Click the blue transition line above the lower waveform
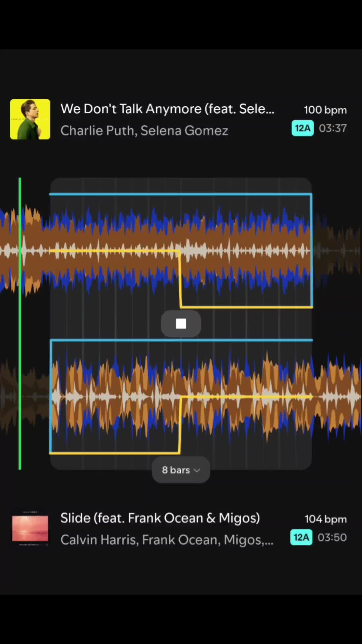 pyautogui.click(x=181, y=340)
